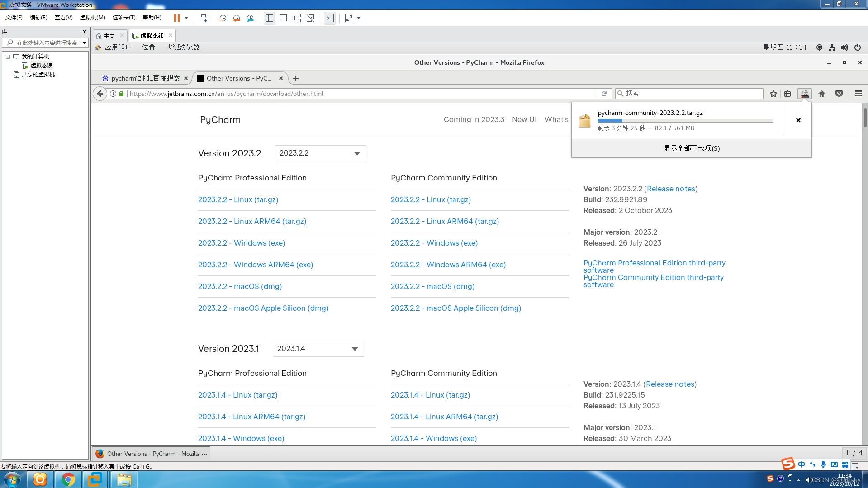868x488 pixels.
Task: Select 共享的虚拟机 in library tree
Action: click(38, 75)
